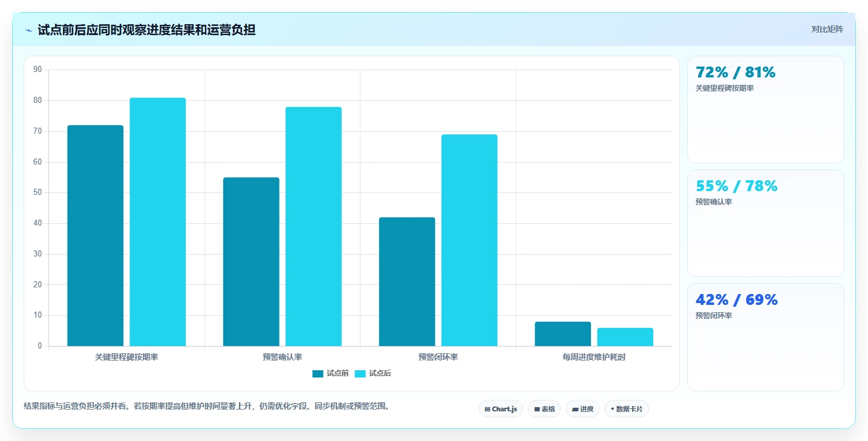The height and width of the screenshot is (441, 868).
Task: Click the 关键里程碑按期率 axis label
Action: [x=126, y=358]
